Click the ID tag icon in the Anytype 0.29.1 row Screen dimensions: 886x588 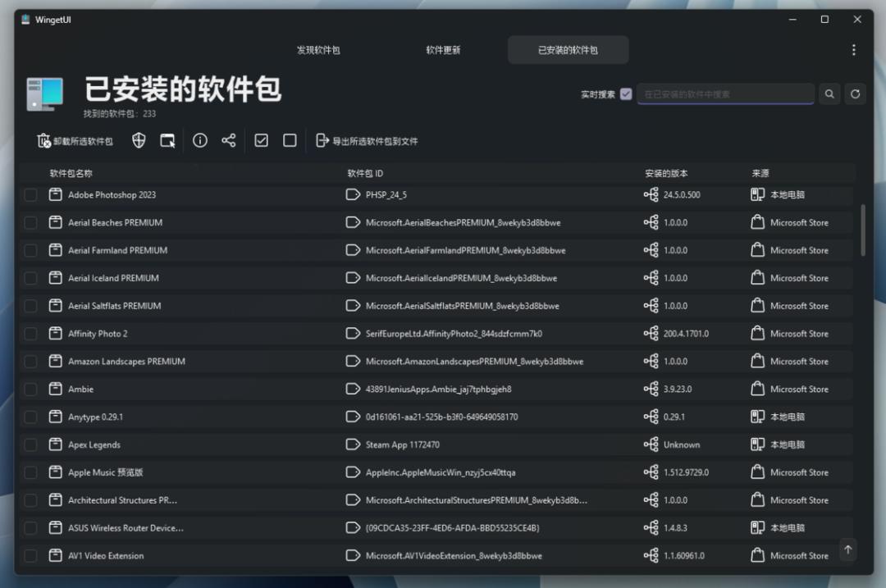[353, 417]
